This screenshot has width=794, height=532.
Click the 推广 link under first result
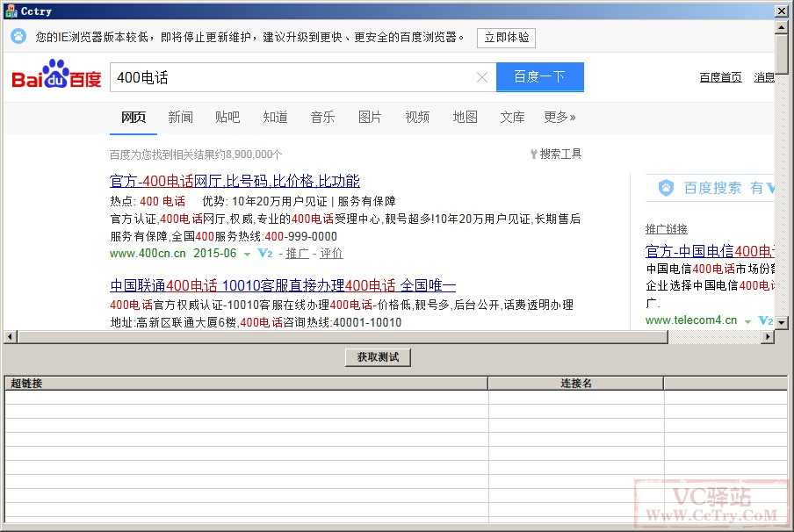297,253
